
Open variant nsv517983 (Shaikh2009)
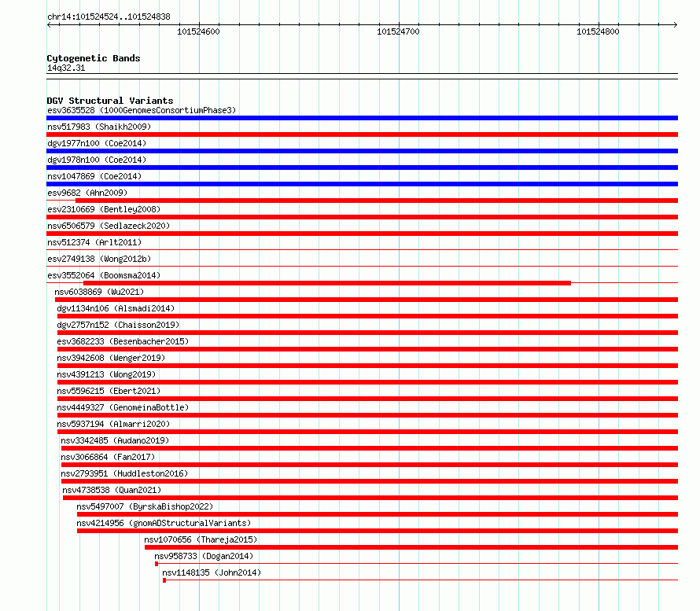click(x=99, y=127)
